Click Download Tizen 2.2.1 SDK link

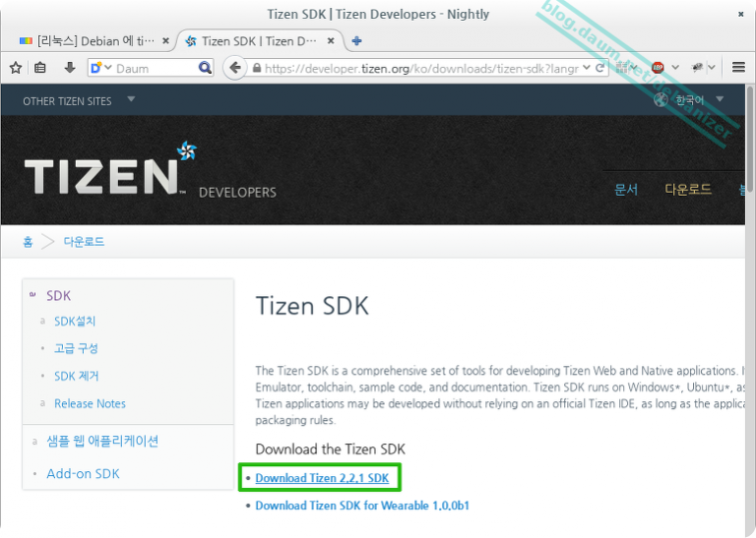coord(322,478)
